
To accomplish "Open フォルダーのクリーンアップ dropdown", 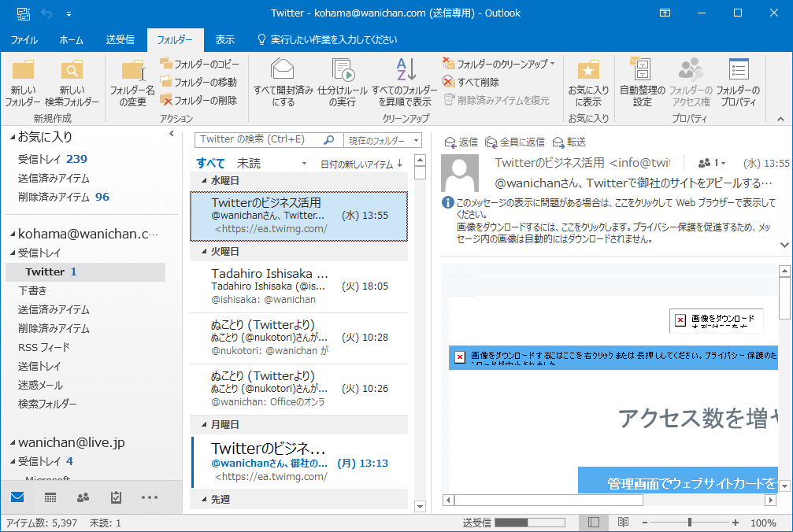I will (498, 64).
